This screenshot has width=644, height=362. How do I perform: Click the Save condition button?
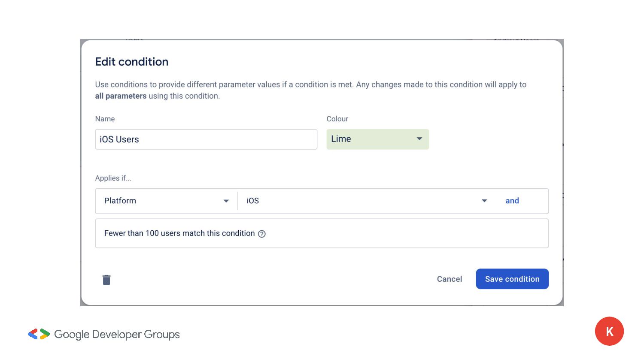[x=512, y=279]
